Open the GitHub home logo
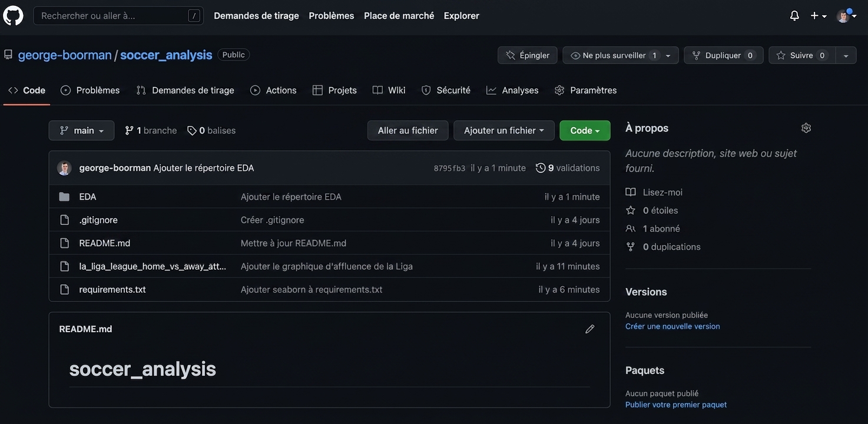868x424 pixels. pos(13,16)
